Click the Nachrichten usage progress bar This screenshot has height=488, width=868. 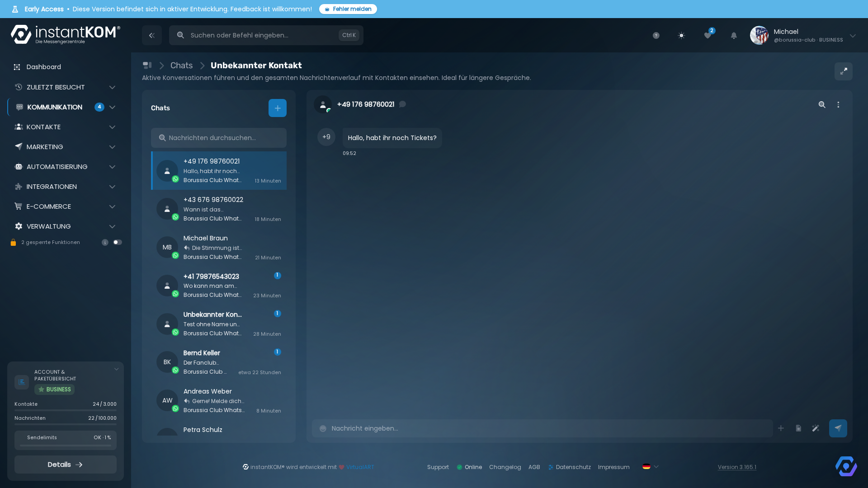[x=66, y=424]
